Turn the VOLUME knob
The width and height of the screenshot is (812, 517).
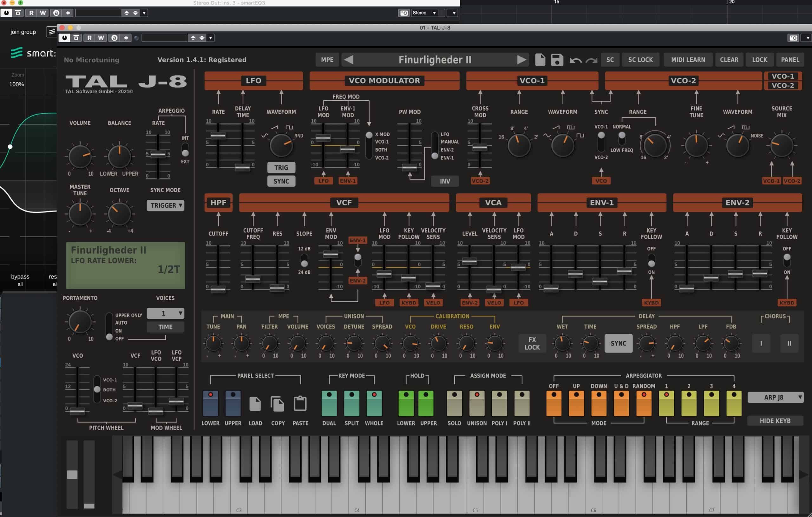(80, 156)
